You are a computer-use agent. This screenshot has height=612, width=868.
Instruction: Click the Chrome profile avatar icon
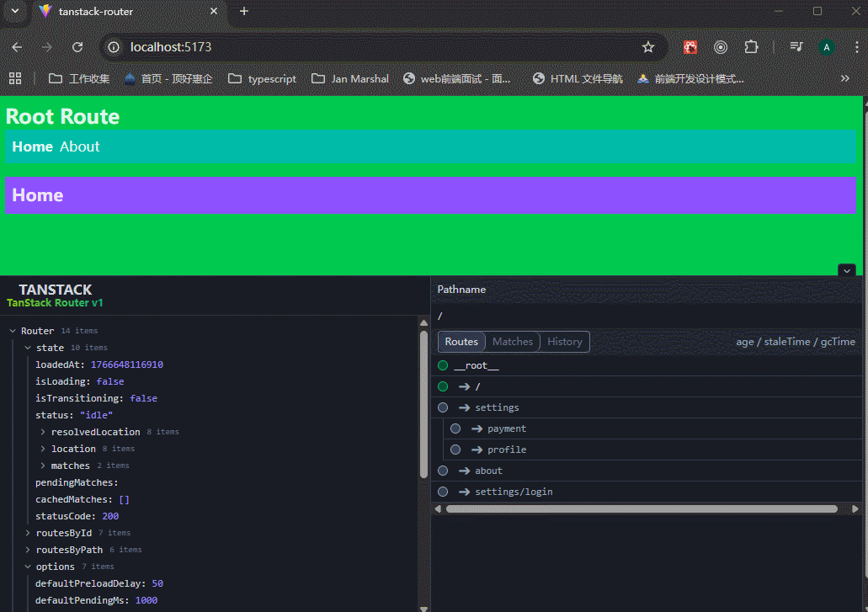pyautogui.click(x=827, y=47)
